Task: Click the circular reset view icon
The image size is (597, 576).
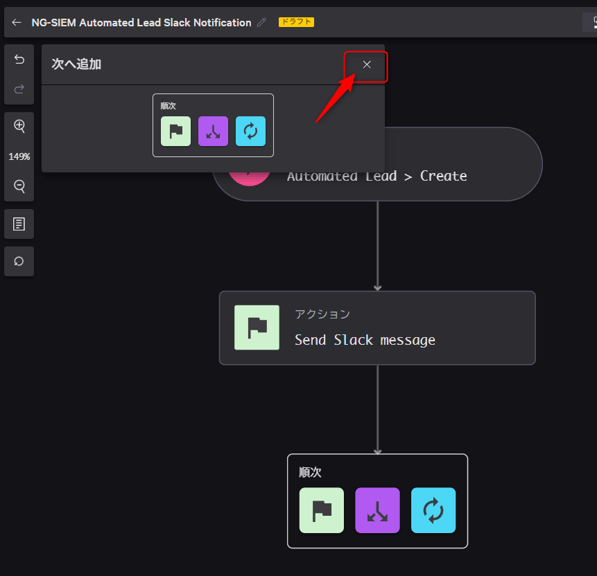Action: click(19, 261)
